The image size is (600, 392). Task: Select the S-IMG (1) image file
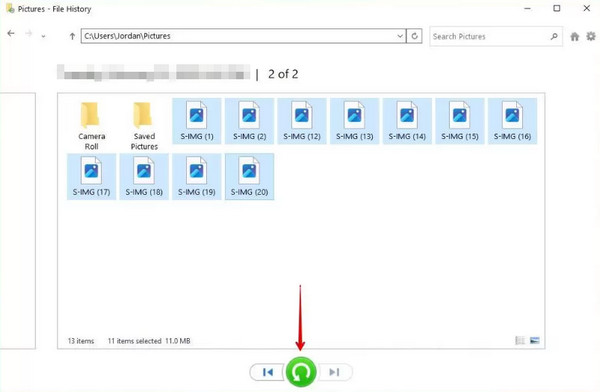tap(197, 121)
